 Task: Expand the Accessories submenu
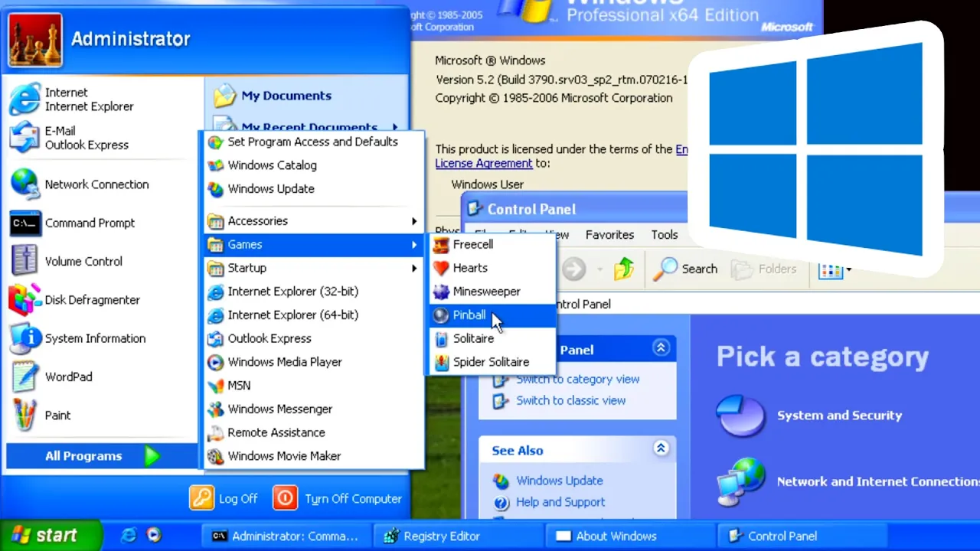[x=313, y=221]
